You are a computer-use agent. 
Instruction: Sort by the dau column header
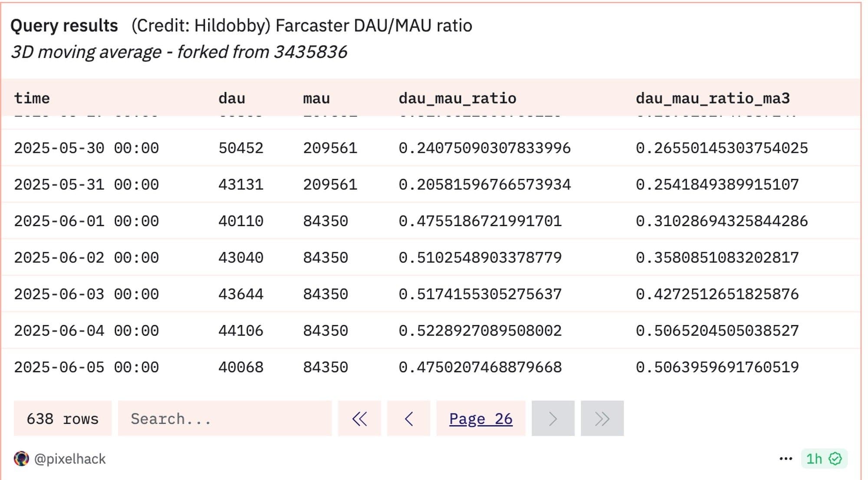click(x=232, y=98)
